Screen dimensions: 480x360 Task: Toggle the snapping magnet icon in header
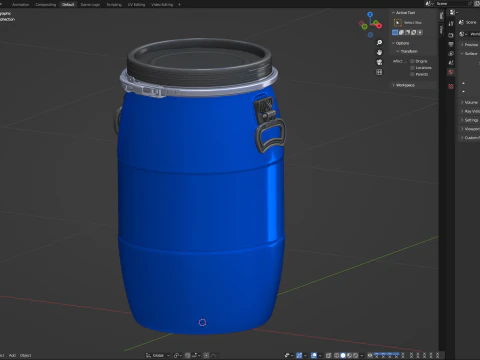tap(187, 355)
